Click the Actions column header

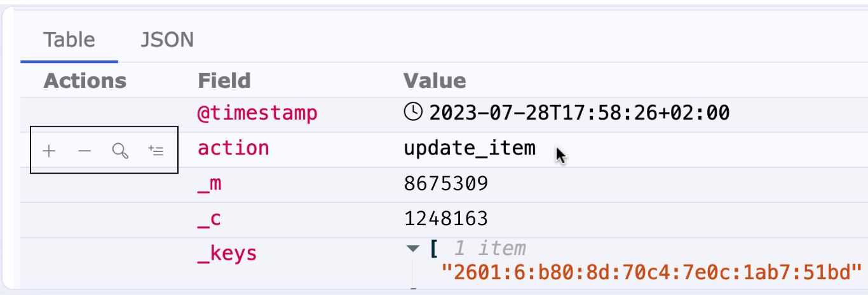pos(85,81)
